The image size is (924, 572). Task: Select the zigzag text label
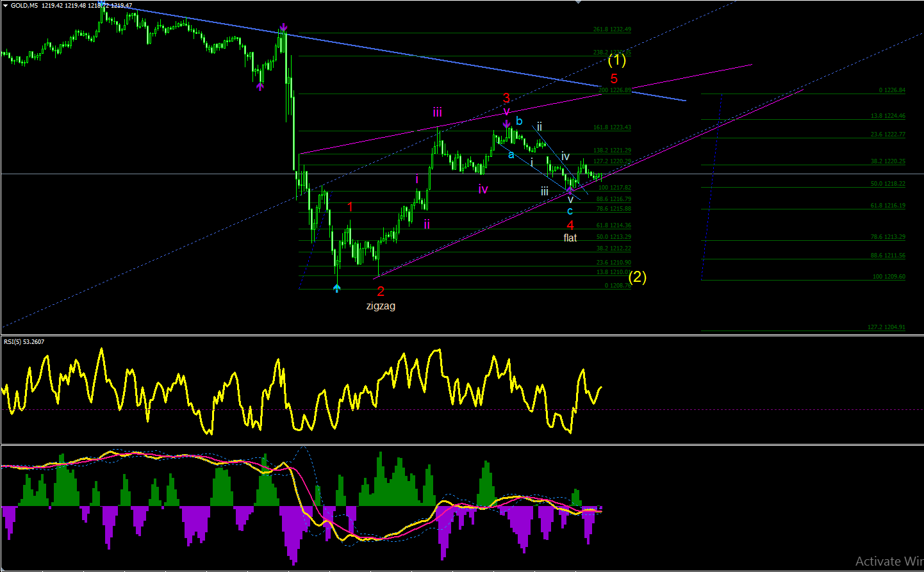tap(381, 306)
